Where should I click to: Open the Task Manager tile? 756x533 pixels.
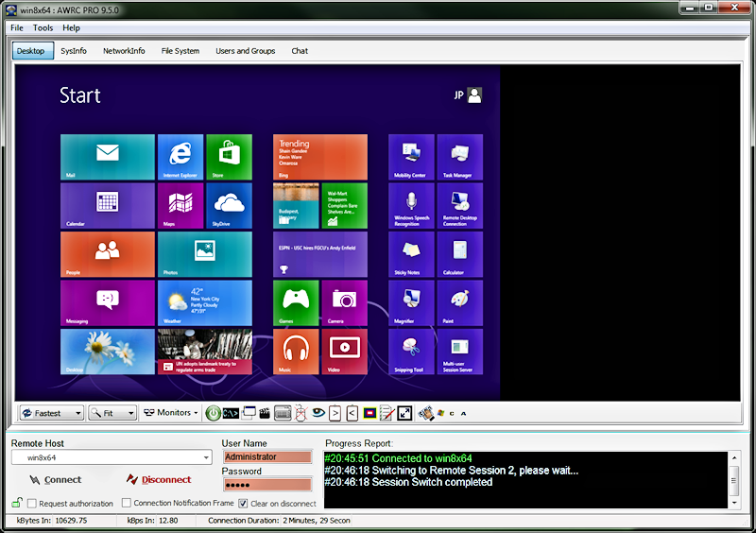click(x=460, y=157)
